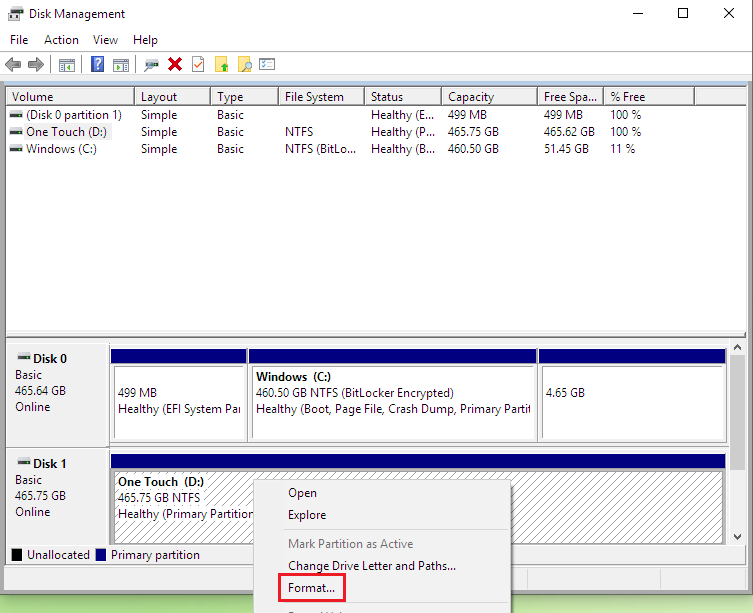Click the magnifier search toolbar icon
The width and height of the screenshot is (753, 613).
(x=244, y=64)
